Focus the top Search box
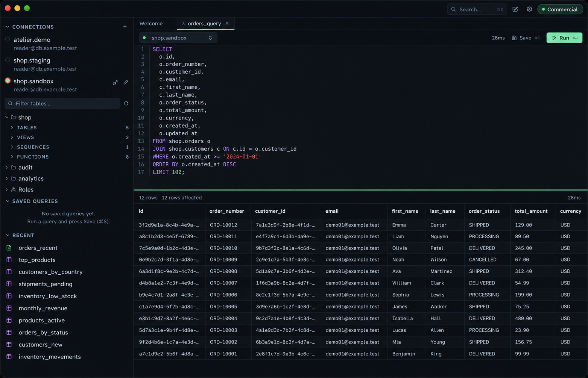The image size is (588, 378). click(x=477, y=9)
